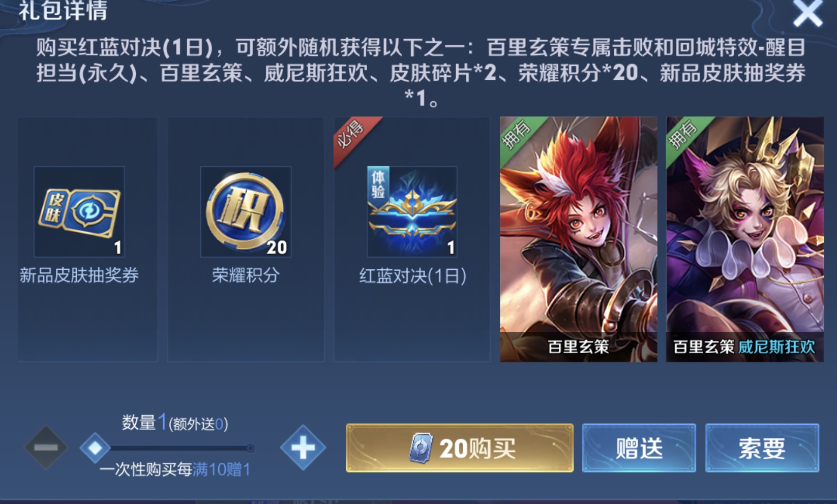837x504 pixels.
Task: Click the quantity slider track's right end
Action: [x=250, y=448]
